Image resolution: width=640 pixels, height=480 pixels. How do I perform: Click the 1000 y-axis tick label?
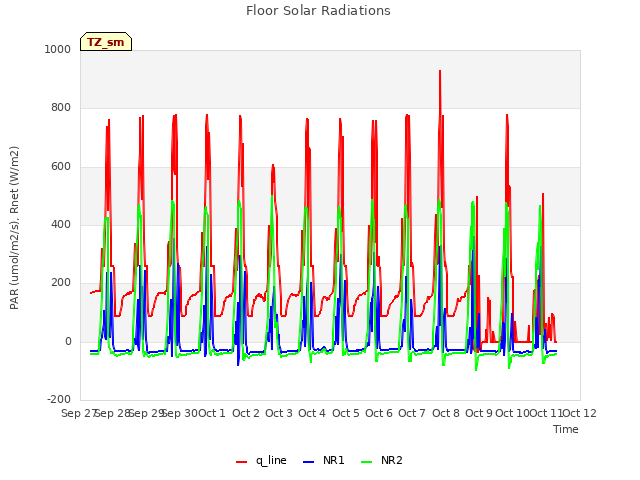pos(58,49)
